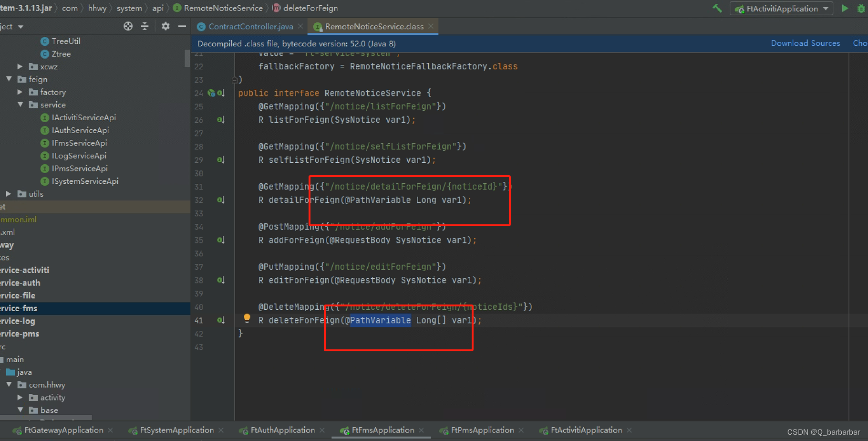Click the fold marker on line 23
868x441 pixels.
coord(235,80)
